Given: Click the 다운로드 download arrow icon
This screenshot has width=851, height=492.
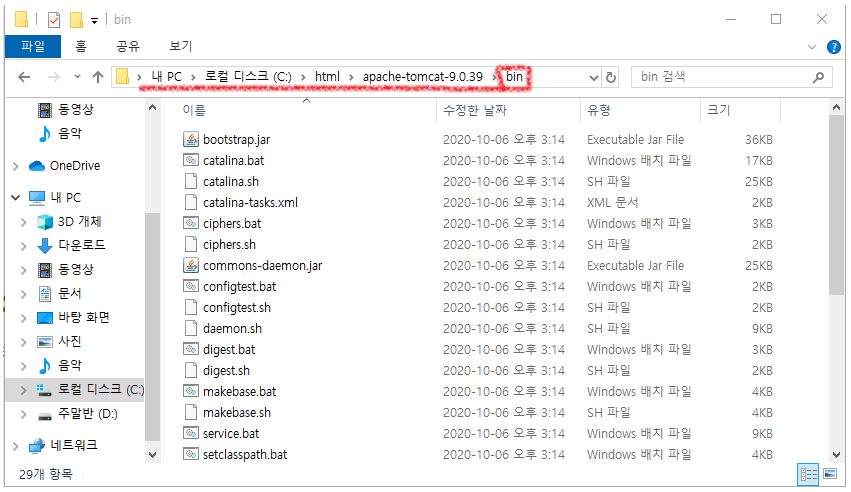Looking at the screenshot, I should coord(45,245).
